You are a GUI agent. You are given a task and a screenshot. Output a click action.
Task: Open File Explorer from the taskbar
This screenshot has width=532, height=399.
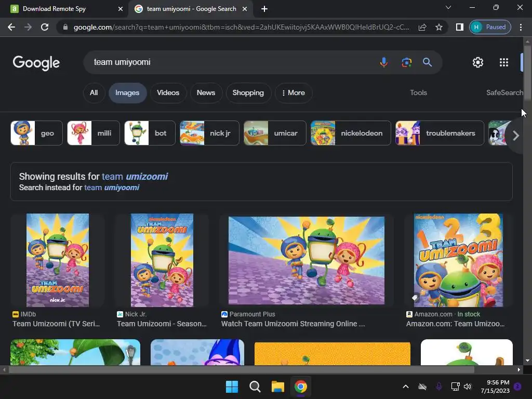point(277,387)
